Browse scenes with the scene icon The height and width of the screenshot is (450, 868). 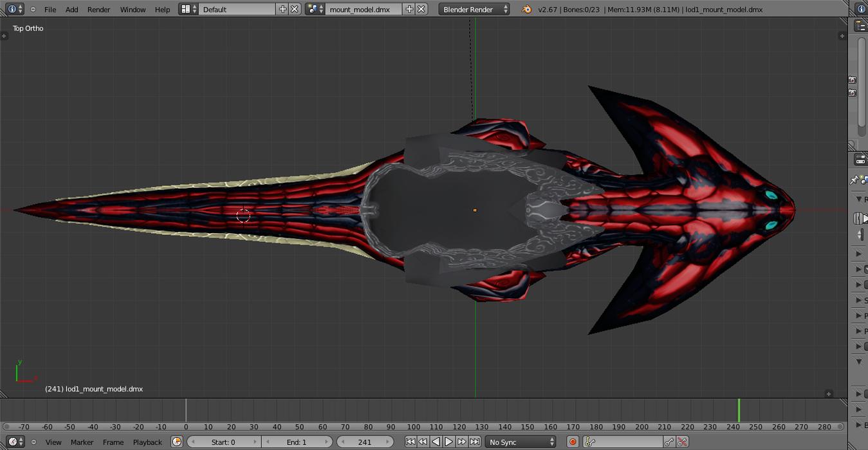pyautogui.click(x=315, y=9)
